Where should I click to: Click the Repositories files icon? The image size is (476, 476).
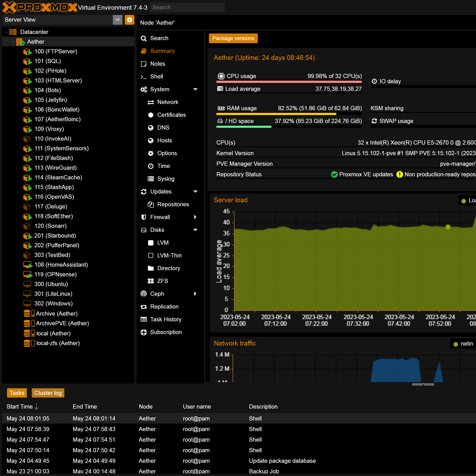click(x=151, y=204)
